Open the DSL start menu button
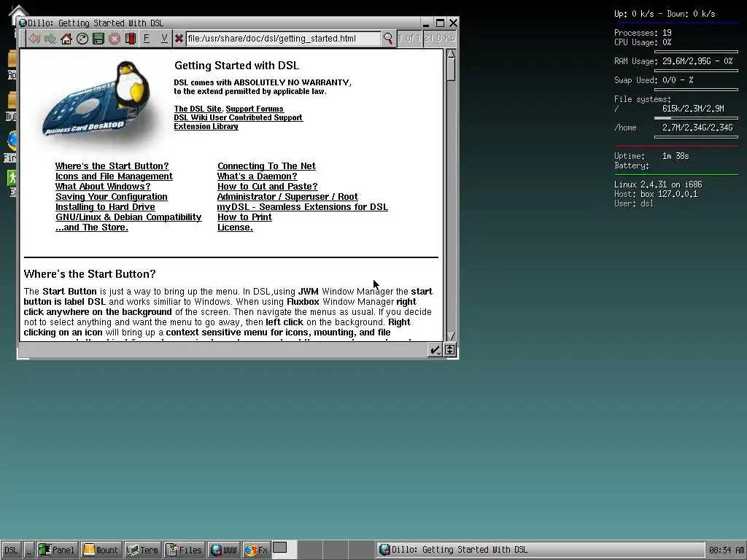747x560 pixels. pos(11,550)
